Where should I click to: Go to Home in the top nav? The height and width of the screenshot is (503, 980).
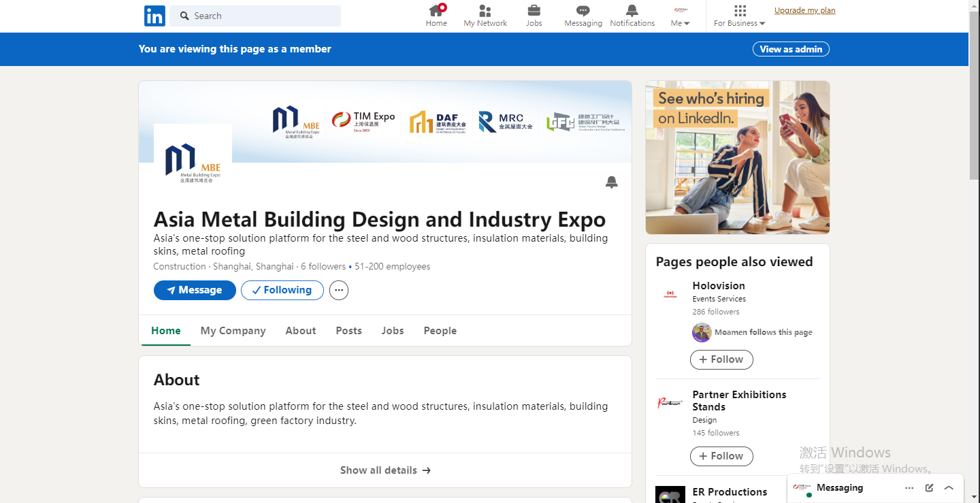[x=436, y=16]
